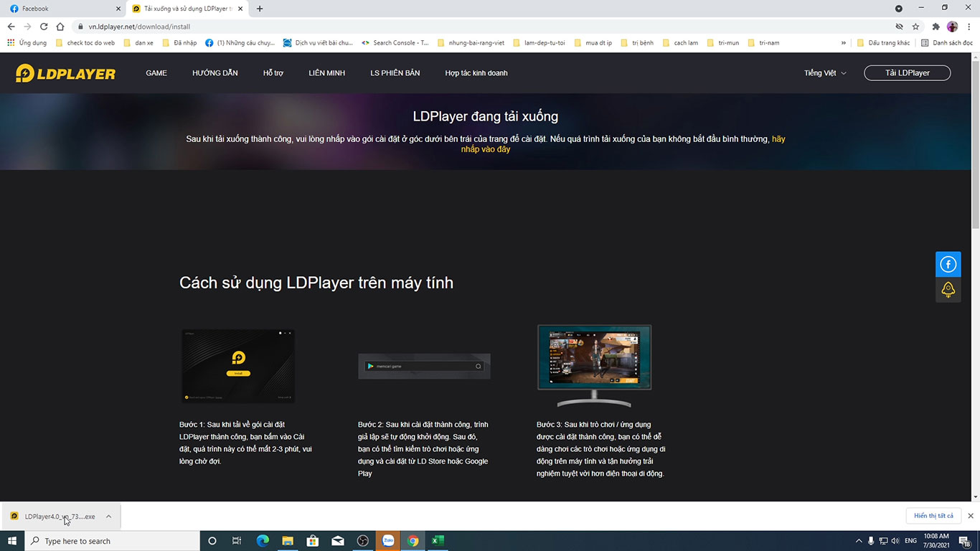
Task: Expand the Tiếng Việt language dropdown
Action: coord(825,73)
